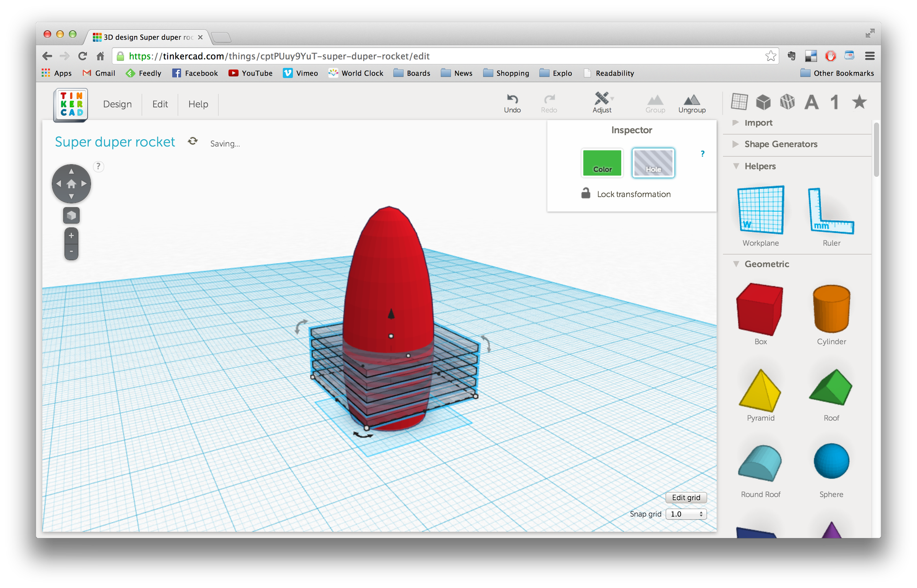Open the Help menu
This screenshot has height=588, width=917.
tap(198, 104)
